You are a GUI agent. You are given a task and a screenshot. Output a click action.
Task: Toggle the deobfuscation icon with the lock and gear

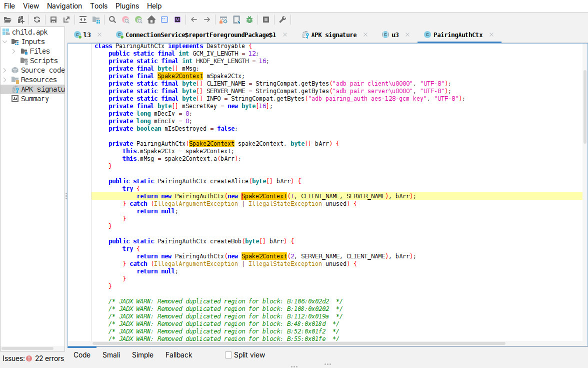coord(223,20)
